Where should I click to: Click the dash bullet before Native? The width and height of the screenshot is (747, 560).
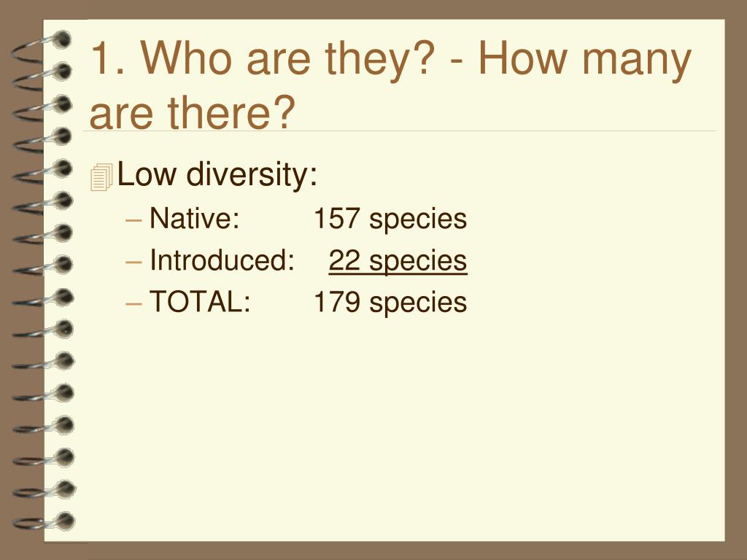[x=134, y=220]
